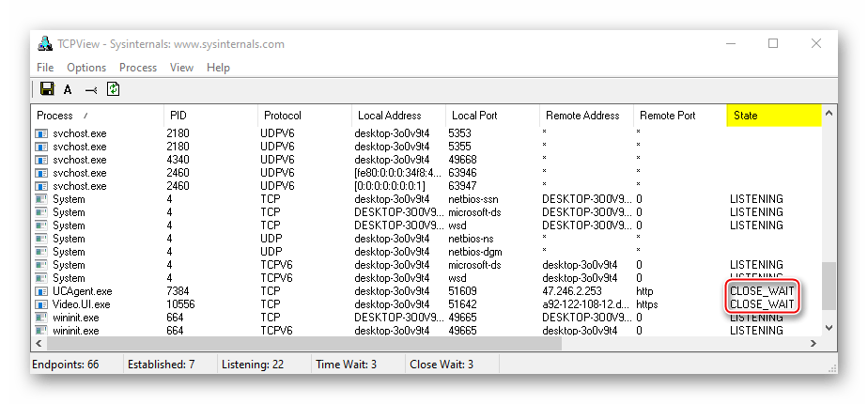The width and height of the screenshot is (868, 404).
Task: Open the Process menu
Action: (x=138, y=68)
